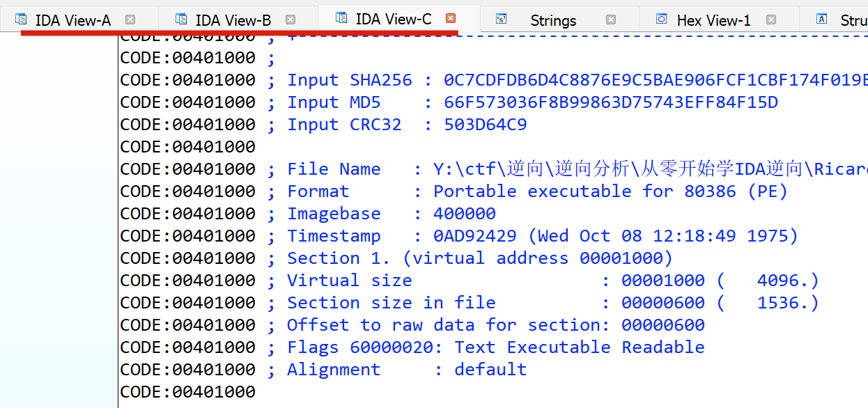This screenshot has width=868, height=408.
Task: Switch to the IDA View-A tab
Action: 73,20
